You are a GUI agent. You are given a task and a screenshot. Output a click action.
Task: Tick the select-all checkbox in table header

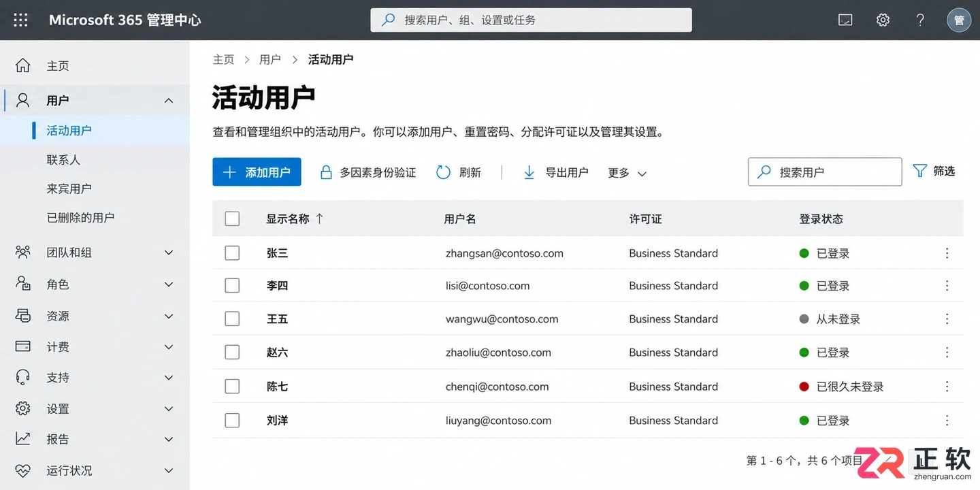232,218
